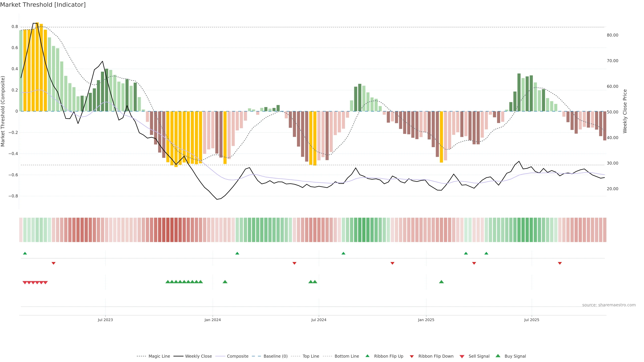The width and height of the screenshot is (644, 362).
Task: Click the Buy Signal legend icon
Action: click(x=498, y=356)
